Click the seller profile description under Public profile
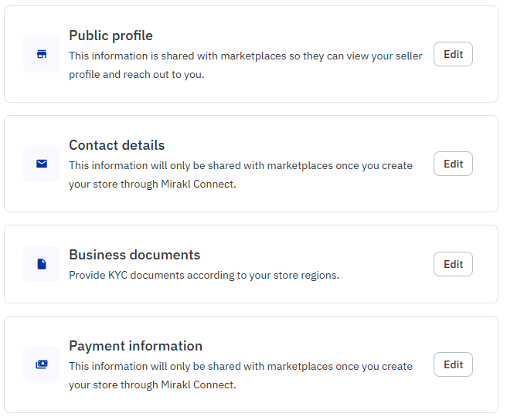Screen dimensions: 507x420 click(245, 65)
